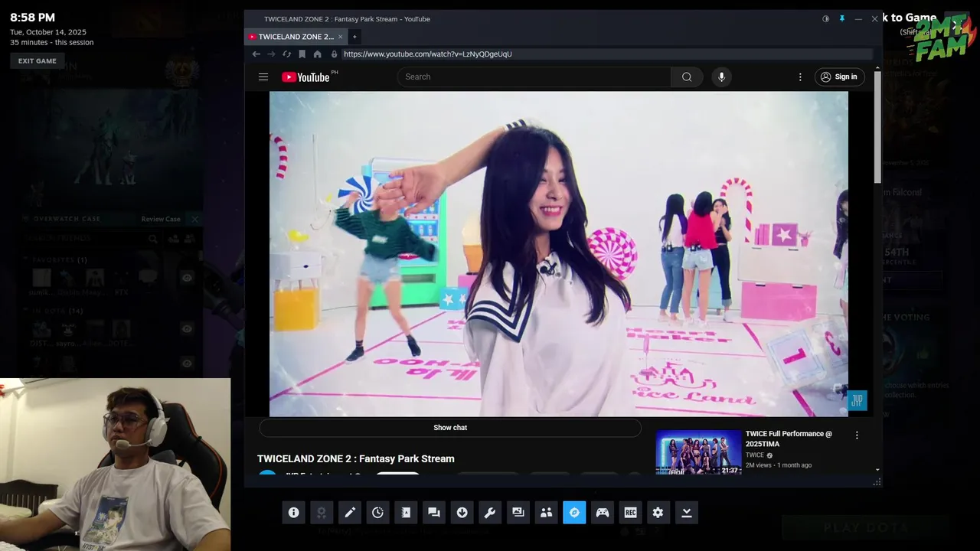Select the TWICELAND ZONE 2 browser tab
The height and width of the screenshot is (551, 980).
click(x=296, y=37)
